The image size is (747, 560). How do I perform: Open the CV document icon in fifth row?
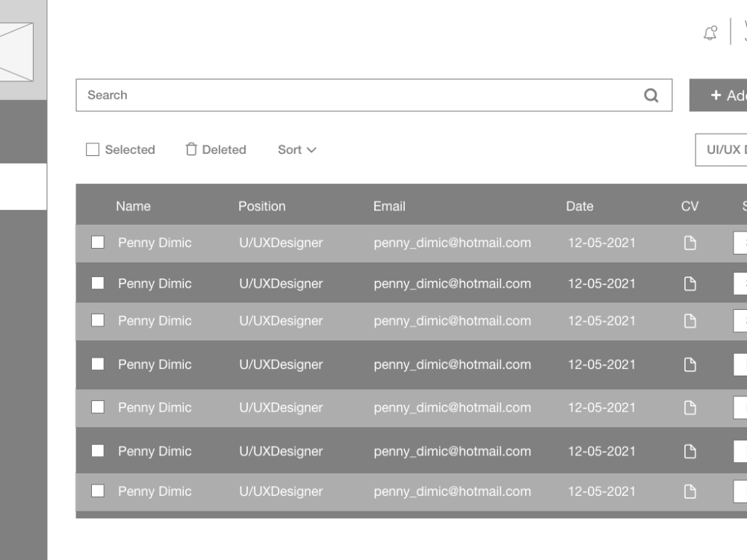click(689, 408)
